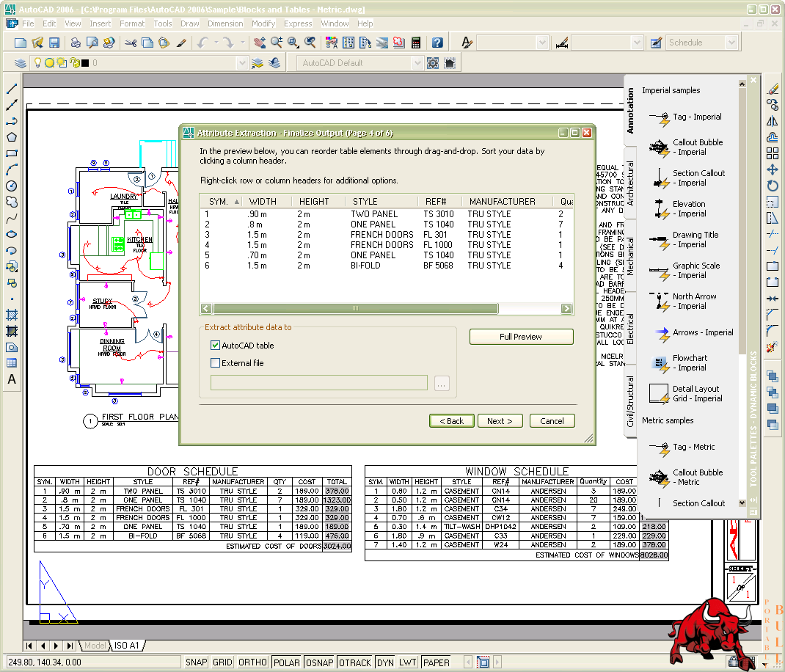The image size is (785, 672).
Task: Click the layer 0 black color swatch
Action: pyautogui.click(x=85, y=63)
